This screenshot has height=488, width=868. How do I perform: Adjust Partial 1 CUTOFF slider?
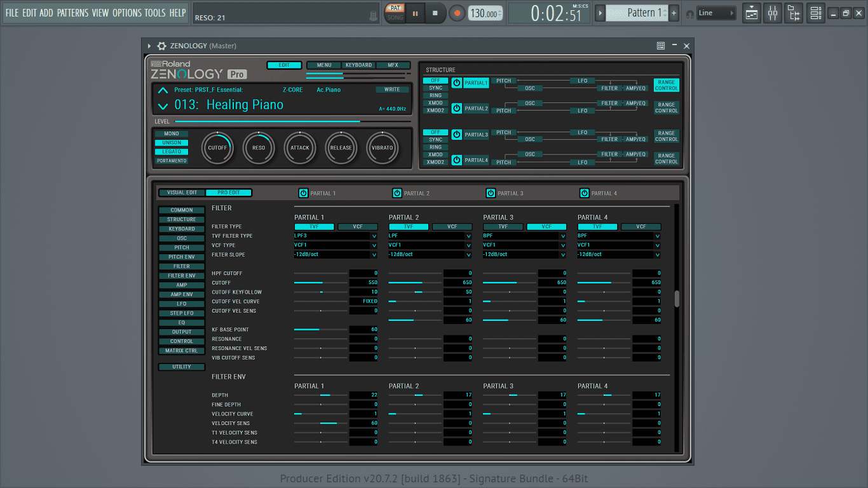click(321, 283)
